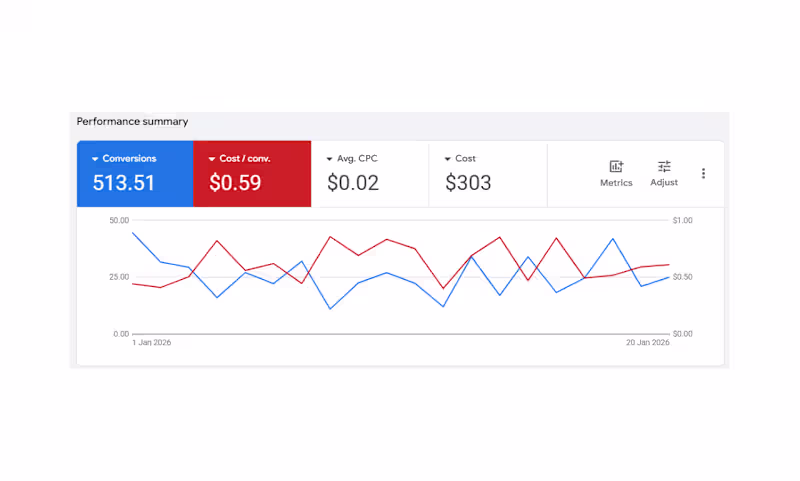
Task: Click the $1.00 right axis label
Action: (683, 220)
